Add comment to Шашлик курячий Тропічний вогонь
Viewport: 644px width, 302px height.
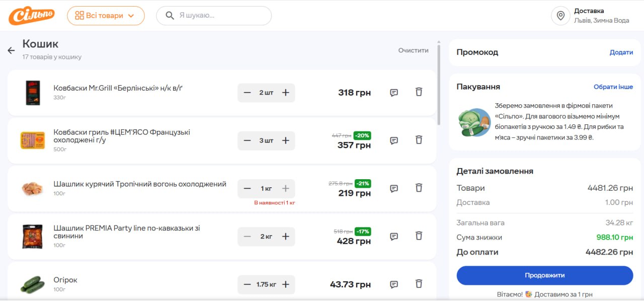[394, 188]
